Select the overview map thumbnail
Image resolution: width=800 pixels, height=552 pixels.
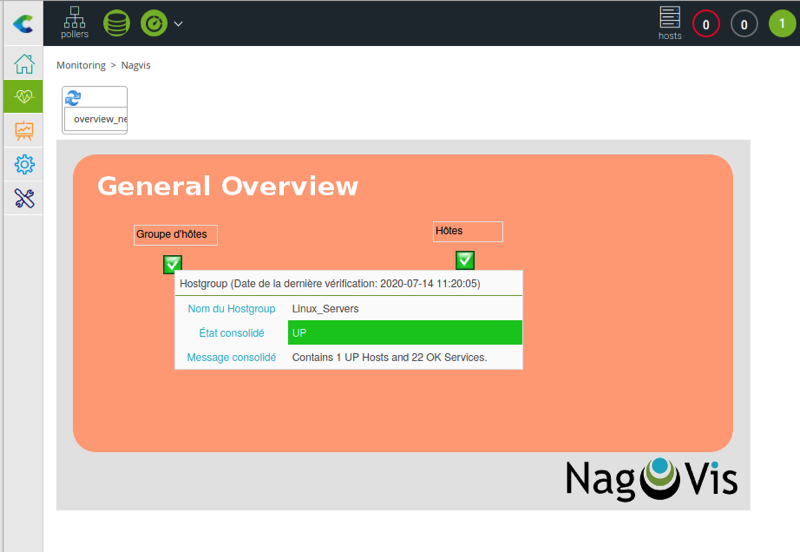click(x=95, y=110)
